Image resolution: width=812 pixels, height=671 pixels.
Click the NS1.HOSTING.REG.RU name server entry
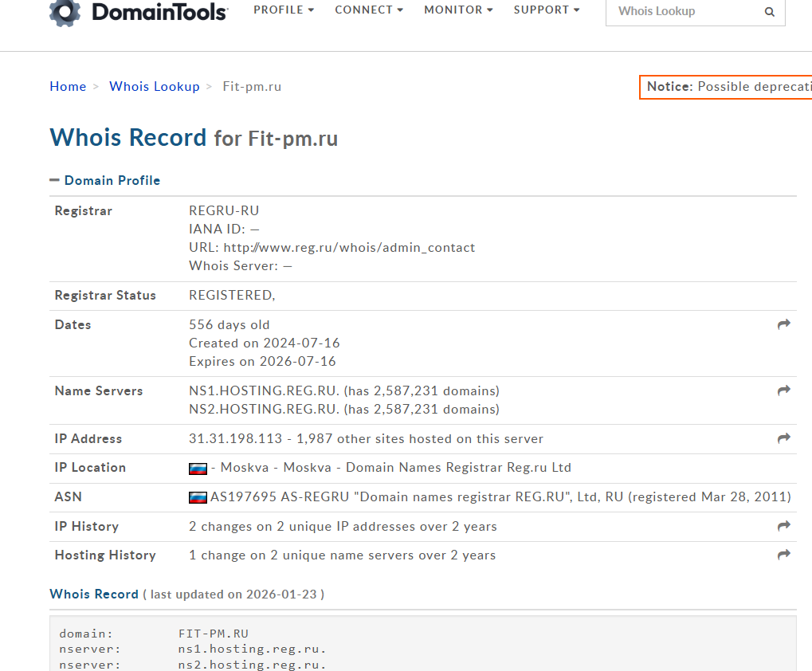tap(344, 391)
